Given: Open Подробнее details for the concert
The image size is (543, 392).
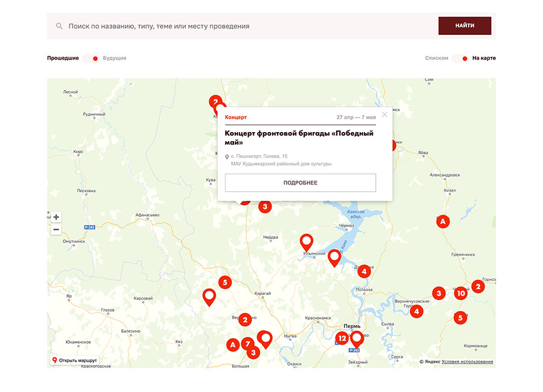Looking at the screenshot, I should (300, 183).
